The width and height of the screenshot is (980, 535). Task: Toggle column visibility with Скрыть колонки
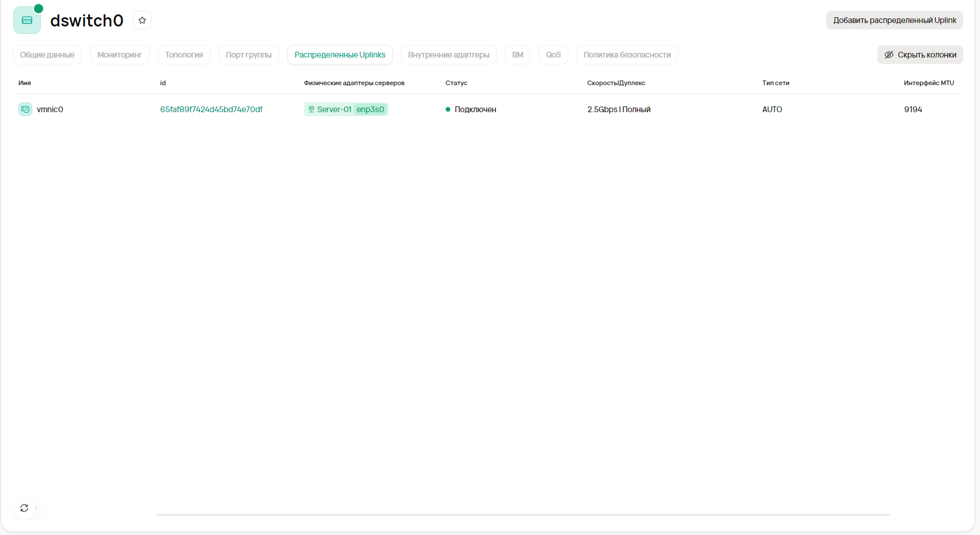point(920,55)
